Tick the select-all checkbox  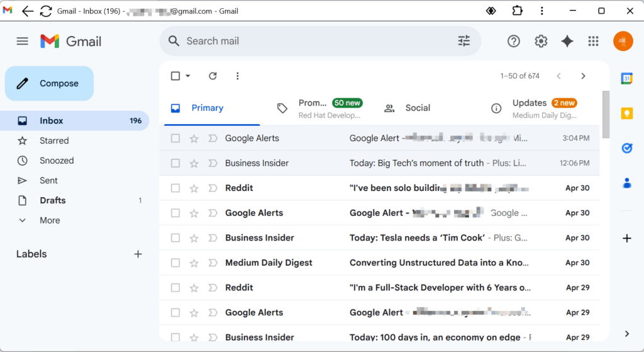[175, 76]
